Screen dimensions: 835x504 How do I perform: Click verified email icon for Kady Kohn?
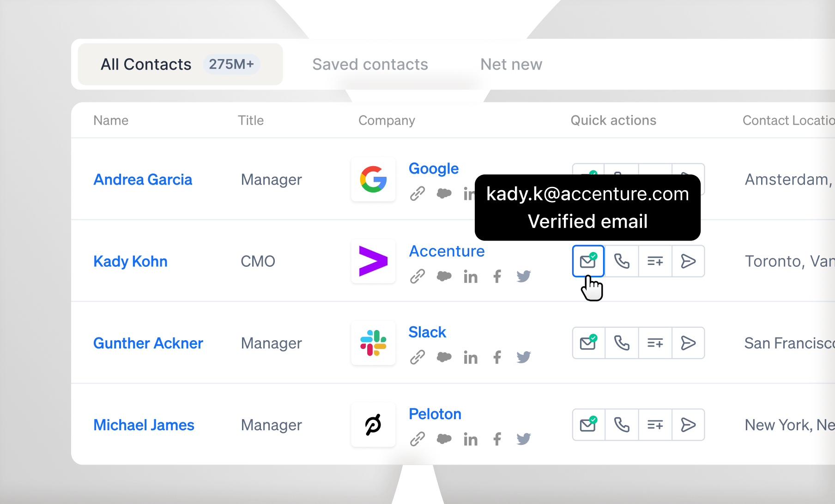click(588, 261)
